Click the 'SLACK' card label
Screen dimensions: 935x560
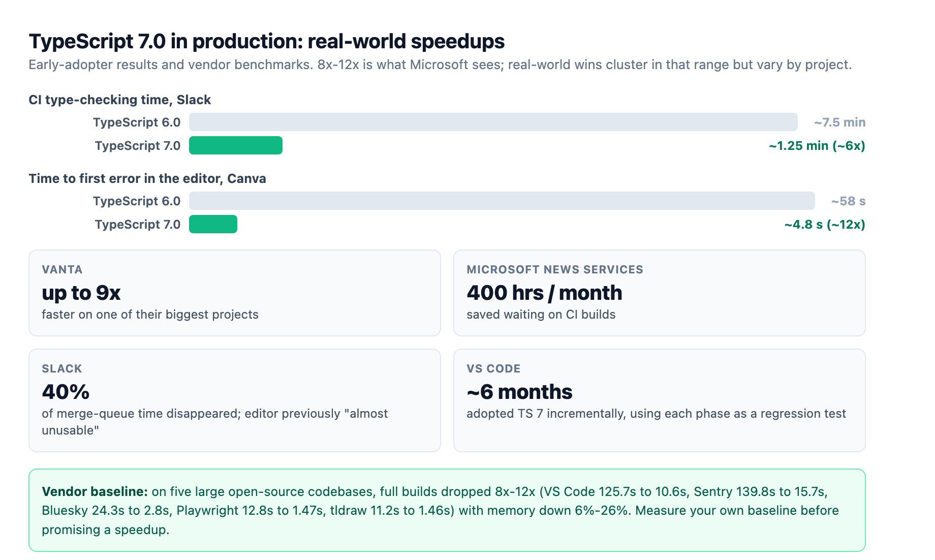point(62,368)
